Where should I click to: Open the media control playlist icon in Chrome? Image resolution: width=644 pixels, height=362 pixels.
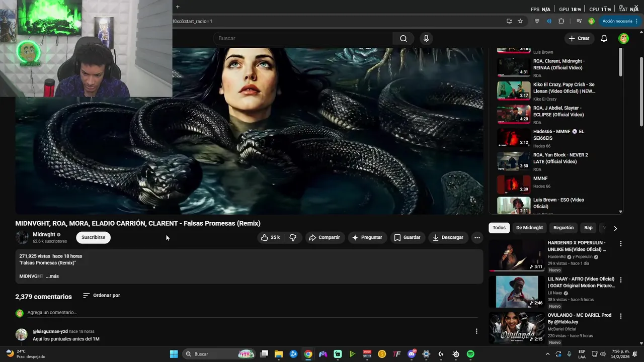(579, 21)
